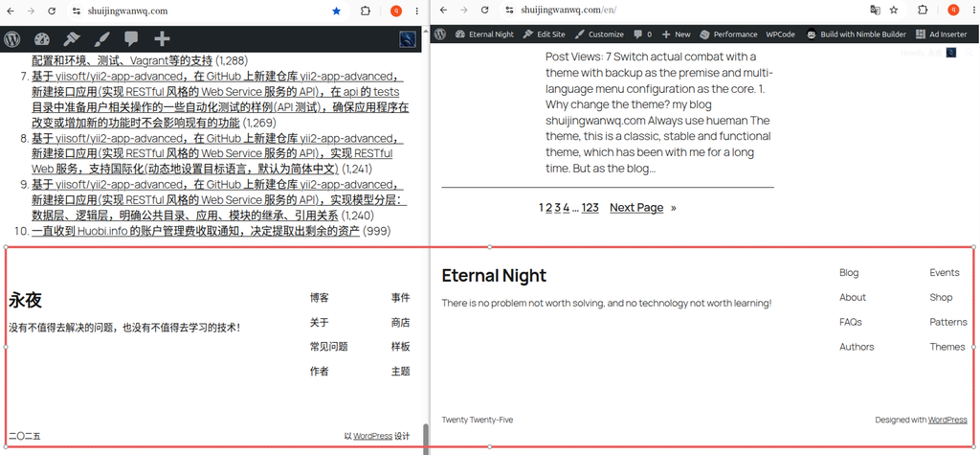Go to pagination page 123

(590, 208)
